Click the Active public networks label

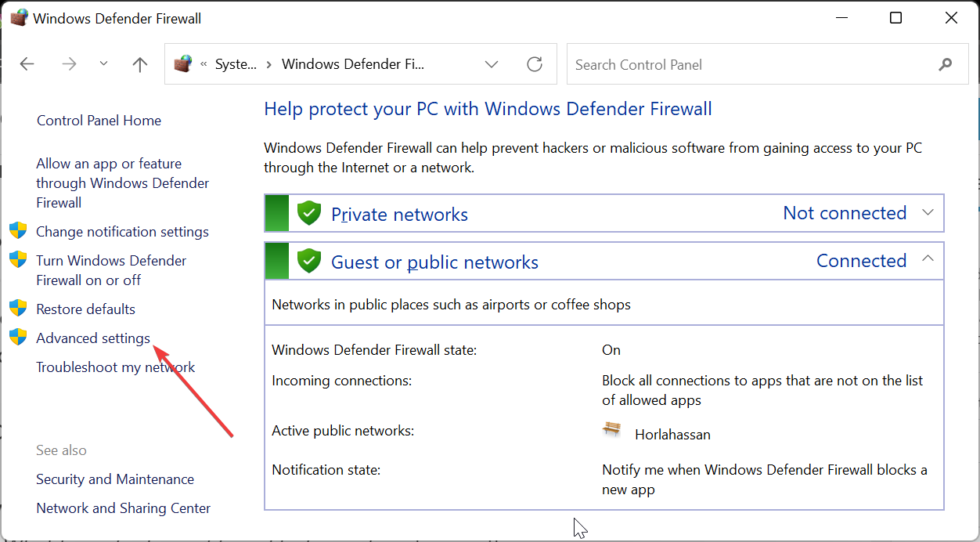(343, 431)
